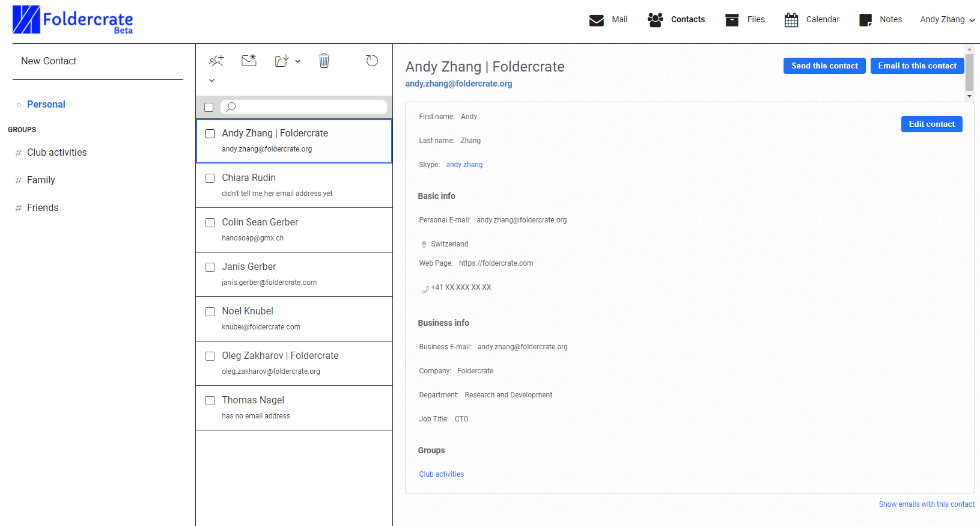
Task: Click the Contacts people icon in top bar
Action: (655, 20)
